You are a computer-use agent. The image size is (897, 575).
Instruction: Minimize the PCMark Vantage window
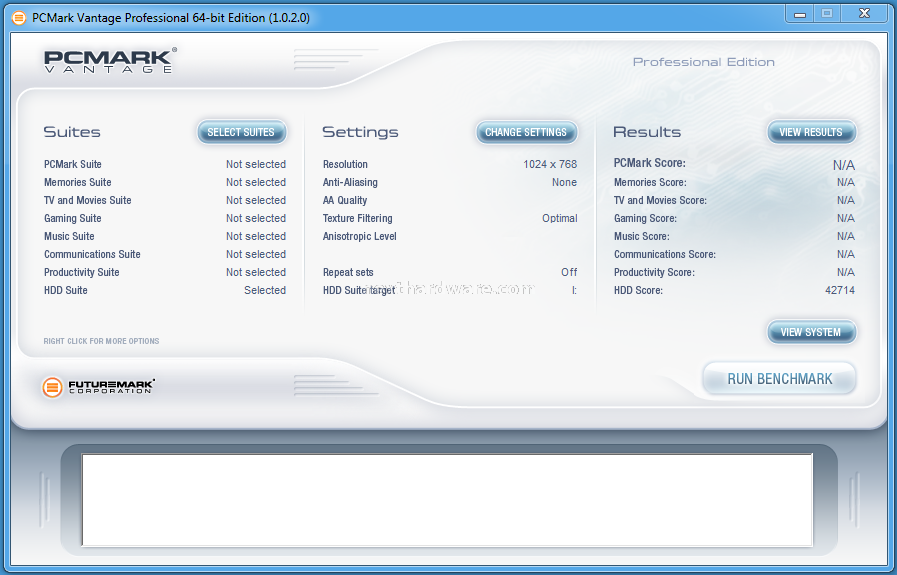click(800, 14)
